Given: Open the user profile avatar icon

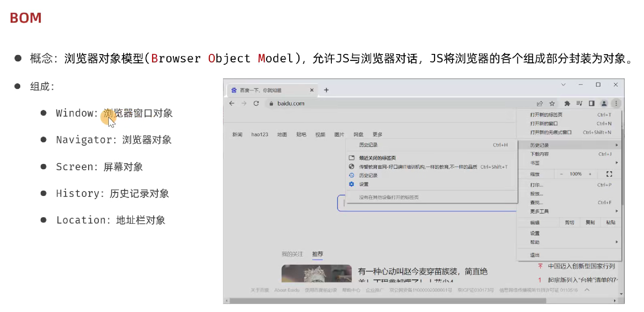Looking at the screenshot, I should pyautogui.click(x=604, y=104).
